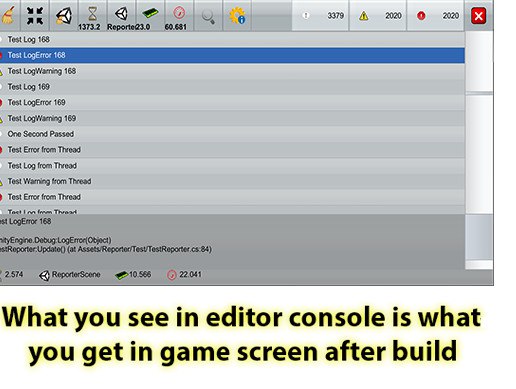Screen dimensions: 516x389
Task: Select the 'One Second Passed' row
Action: point(232,134)
